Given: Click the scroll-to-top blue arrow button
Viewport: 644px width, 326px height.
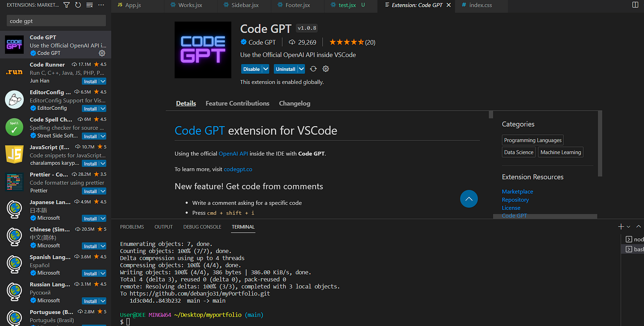Looking at the screenshot, I should [x=469, y=199].
